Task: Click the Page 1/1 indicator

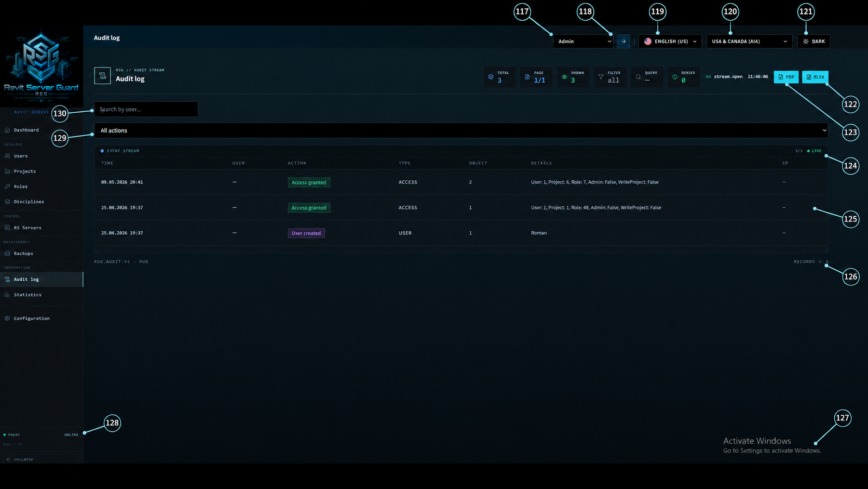Action: click(x=536, y=77)
